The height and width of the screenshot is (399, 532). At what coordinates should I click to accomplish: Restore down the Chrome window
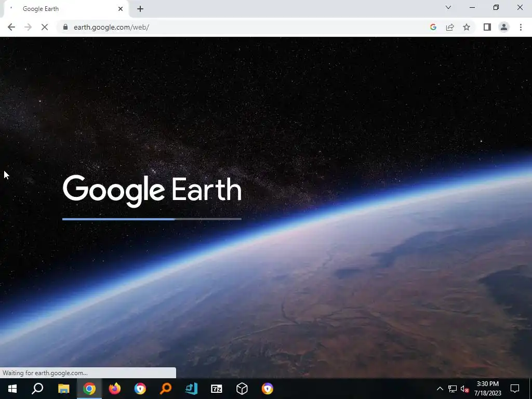point(496,7)
